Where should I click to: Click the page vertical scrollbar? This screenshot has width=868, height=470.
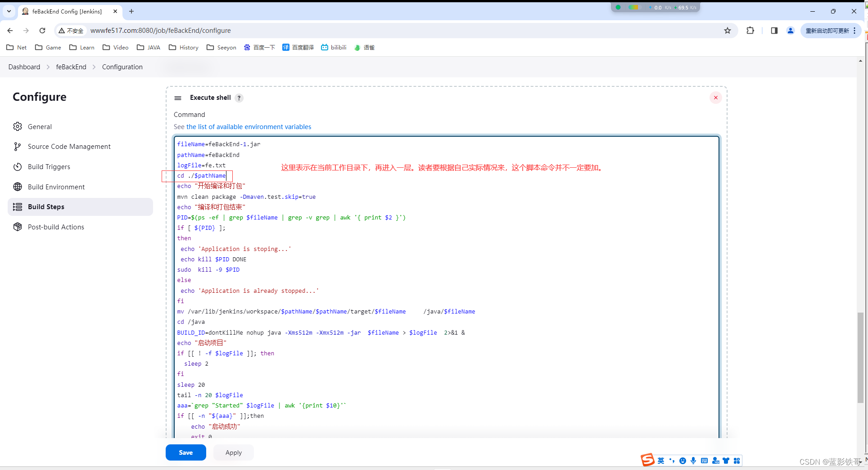click(x=860, y=358)
